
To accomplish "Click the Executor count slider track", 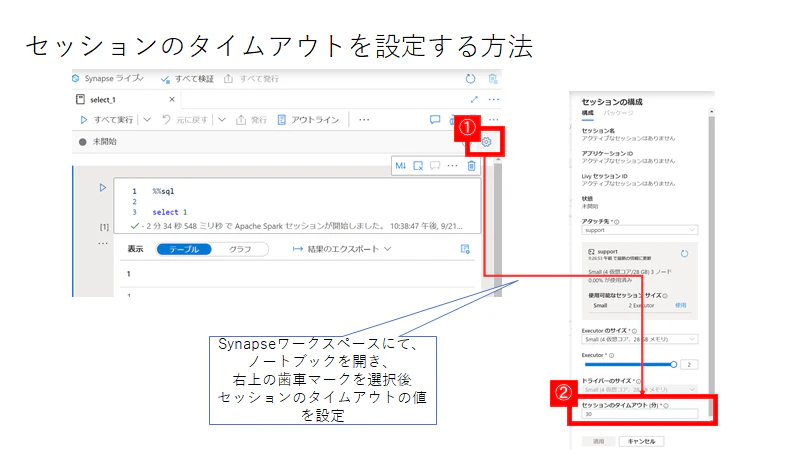I will (631, 364).
